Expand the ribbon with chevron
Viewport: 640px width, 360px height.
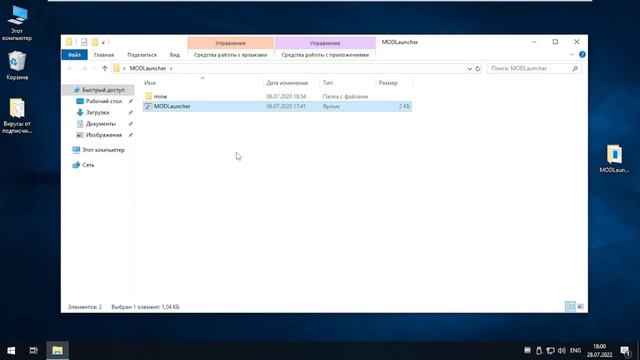tap(571, 55)
